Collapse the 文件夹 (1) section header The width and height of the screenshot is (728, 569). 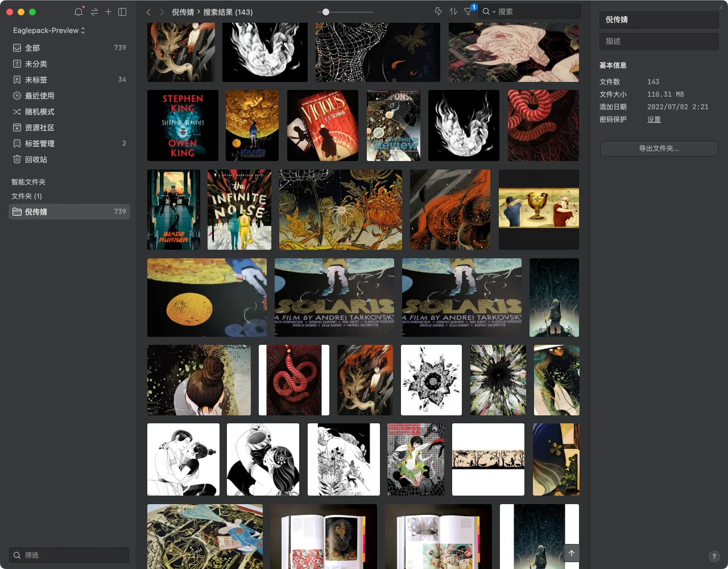(x=27, y=196)
